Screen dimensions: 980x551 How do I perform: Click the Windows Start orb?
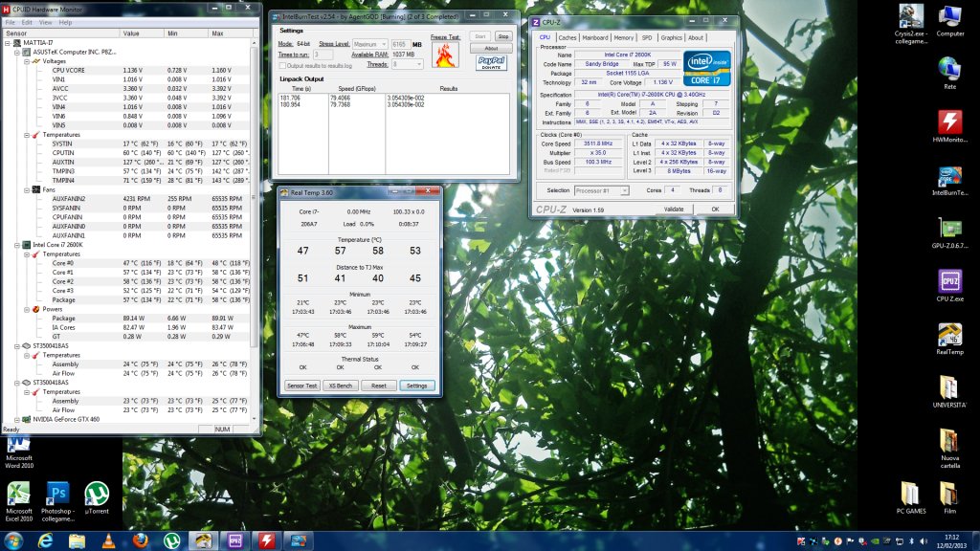[13, 540]
